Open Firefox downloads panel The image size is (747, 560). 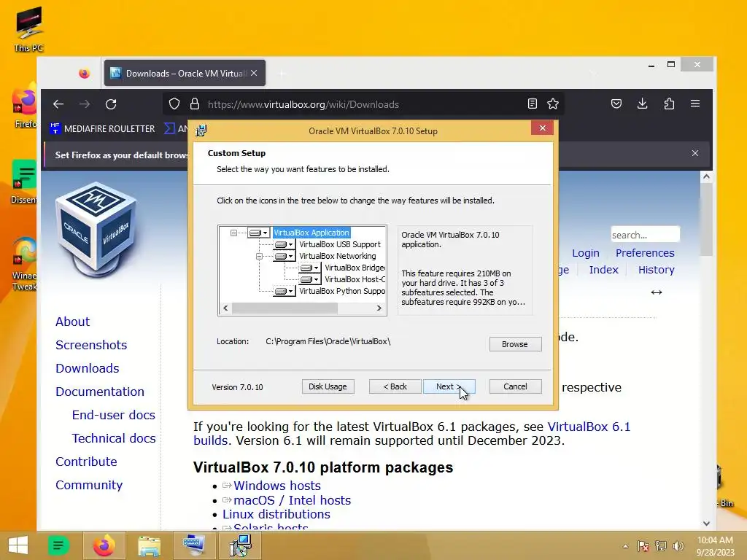[643, 104]
